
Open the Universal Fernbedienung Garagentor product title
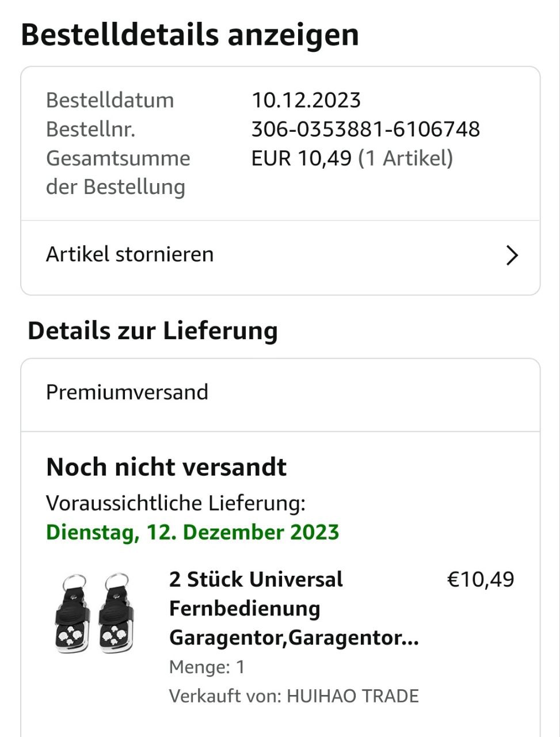coord(294,609)
